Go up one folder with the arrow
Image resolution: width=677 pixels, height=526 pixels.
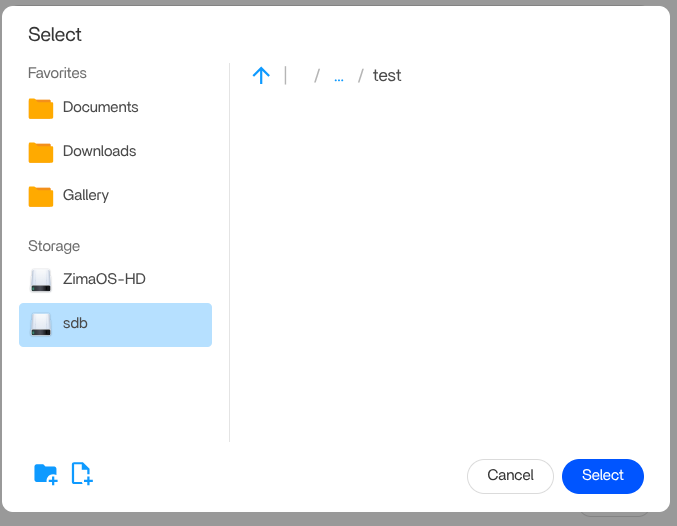tap(261, 76)
